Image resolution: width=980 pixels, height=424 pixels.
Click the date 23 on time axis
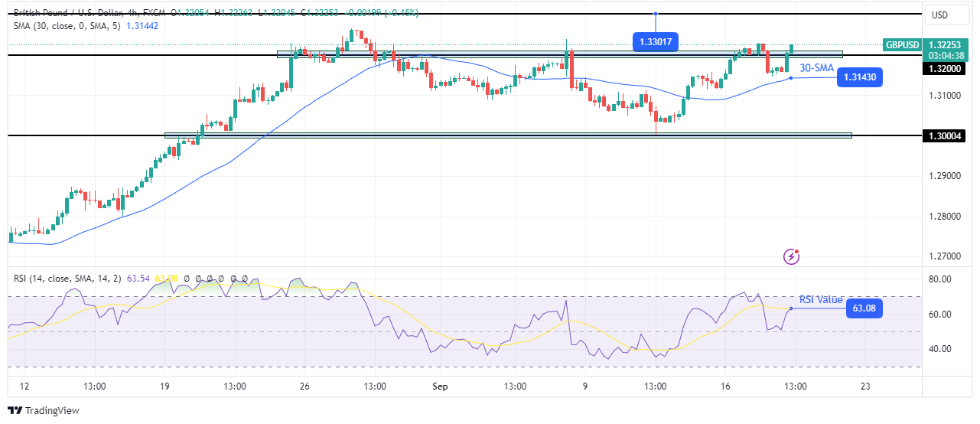(866, 386)
